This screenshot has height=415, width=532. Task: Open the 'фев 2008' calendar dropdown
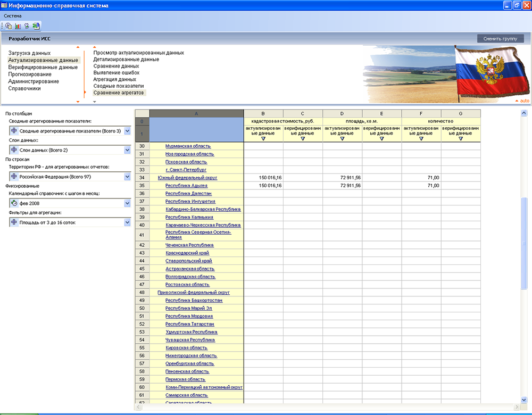pos(127,203)
